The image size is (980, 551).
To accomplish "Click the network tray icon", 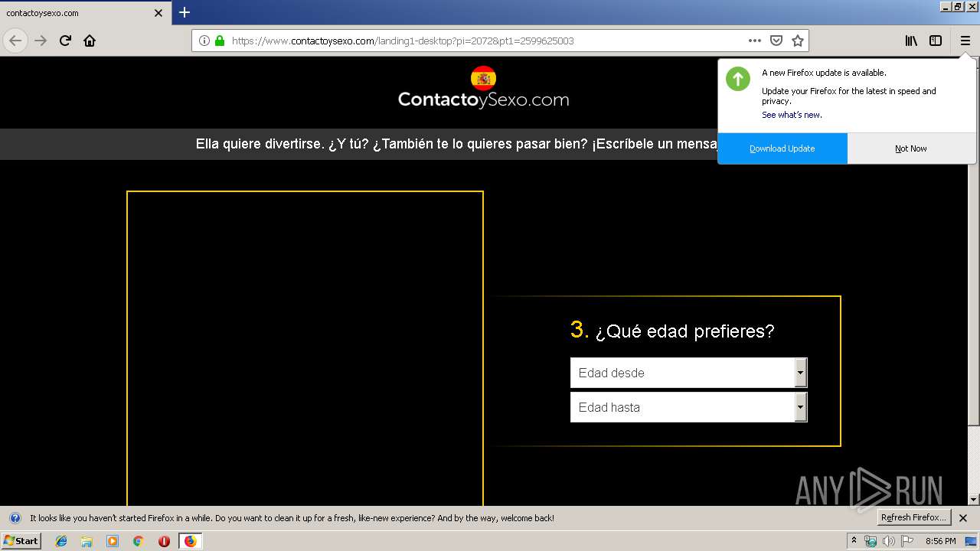I will point(871,541).
